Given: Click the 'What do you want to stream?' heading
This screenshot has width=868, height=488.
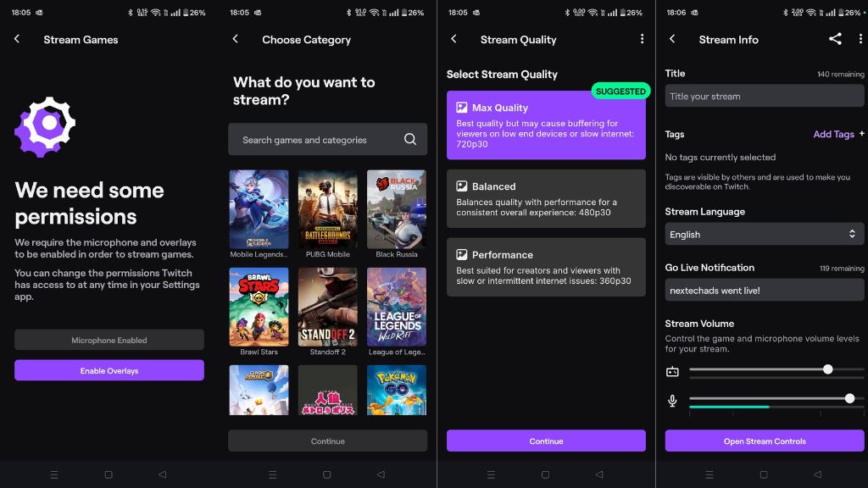Looking at the screenshot, I should 304,91.
